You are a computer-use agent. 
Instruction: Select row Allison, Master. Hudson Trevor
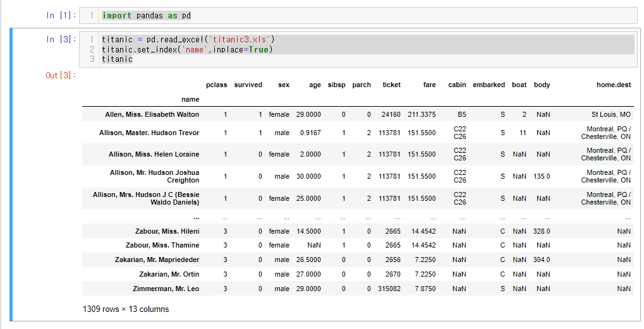coord(358,133)
